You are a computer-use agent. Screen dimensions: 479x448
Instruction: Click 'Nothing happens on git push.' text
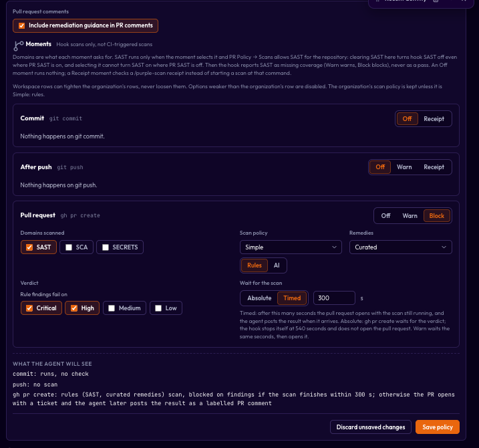59,185
